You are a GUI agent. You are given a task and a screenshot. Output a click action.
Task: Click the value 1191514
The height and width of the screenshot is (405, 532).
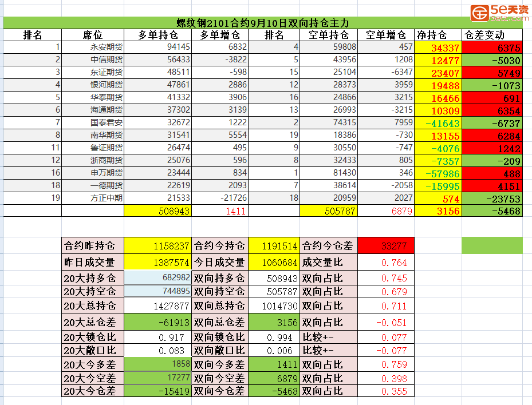[274, 245]
